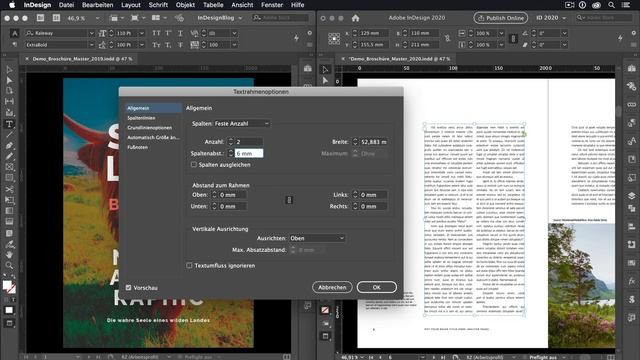Image resolution: width=640 pixels, height=360 pixels.
Task: Select the Eyedropper tool
Action: coord(9,244)
